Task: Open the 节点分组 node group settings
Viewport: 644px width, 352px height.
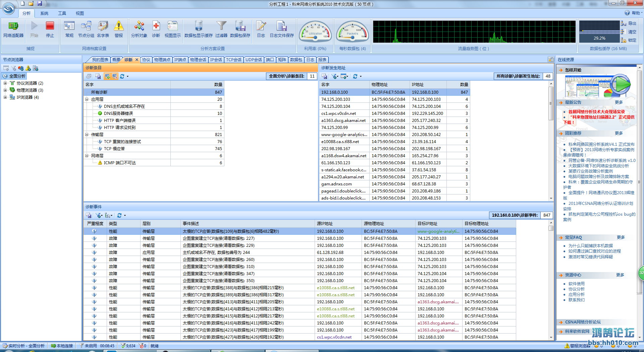Action: pos(86,29)
